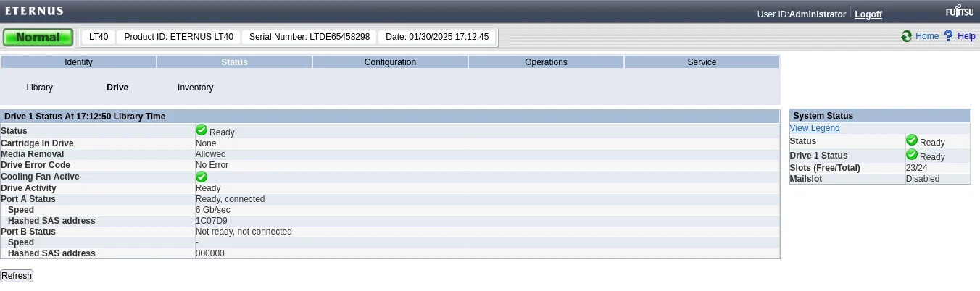Click the Mailslot label
The image size is (980, 291).
[806, 179]
